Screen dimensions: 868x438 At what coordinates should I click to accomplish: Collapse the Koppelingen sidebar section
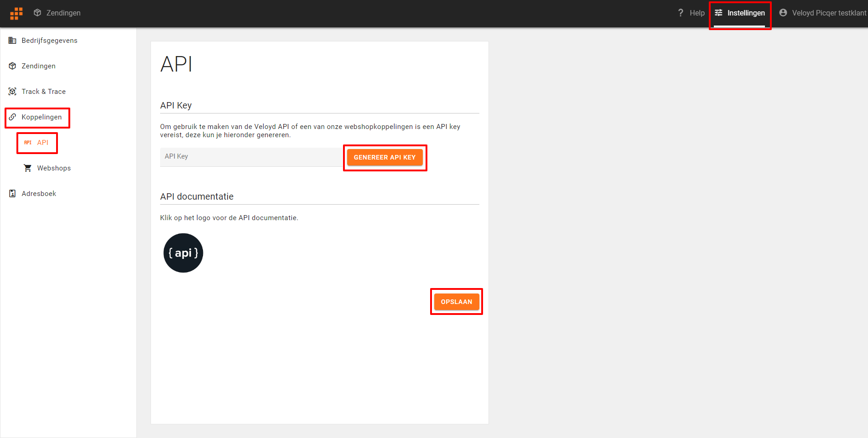coord(42,117)
